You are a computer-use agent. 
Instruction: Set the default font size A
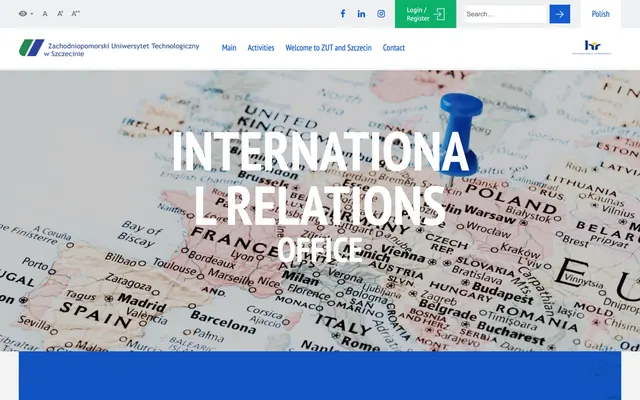45,14
